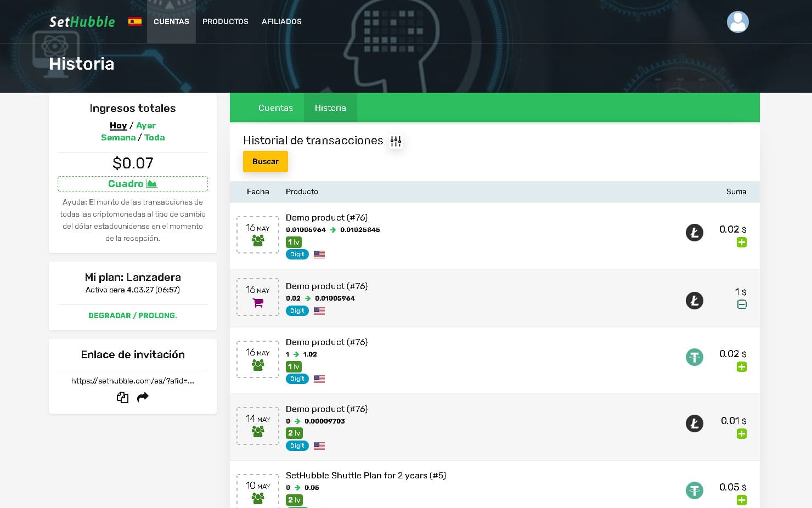Click the share invitation link arrow
The height and width of the screenshot is (508, 812).
pos(143,397)
